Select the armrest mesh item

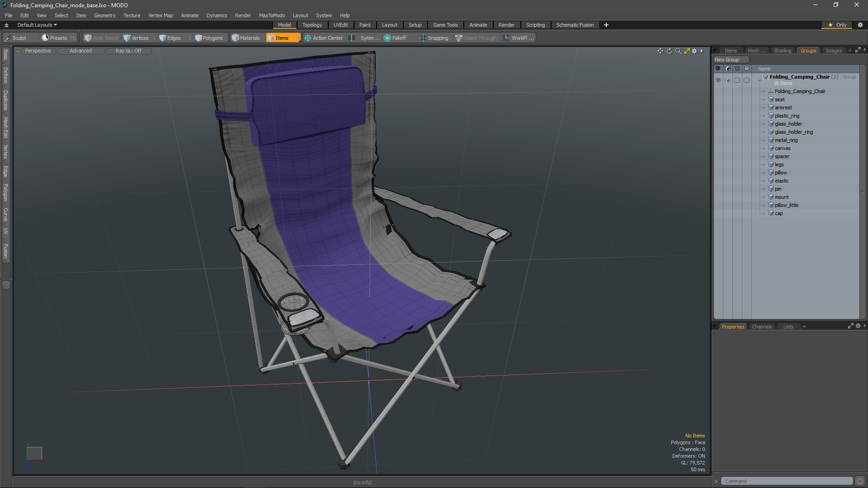pyautogui.click(x=783, y=108)
